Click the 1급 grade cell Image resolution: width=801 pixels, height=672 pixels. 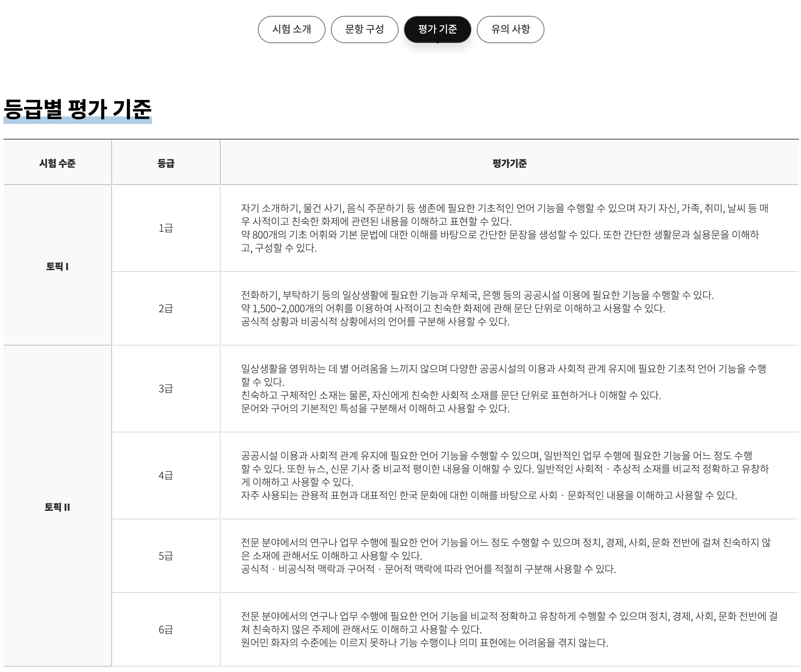coord(166,228)
